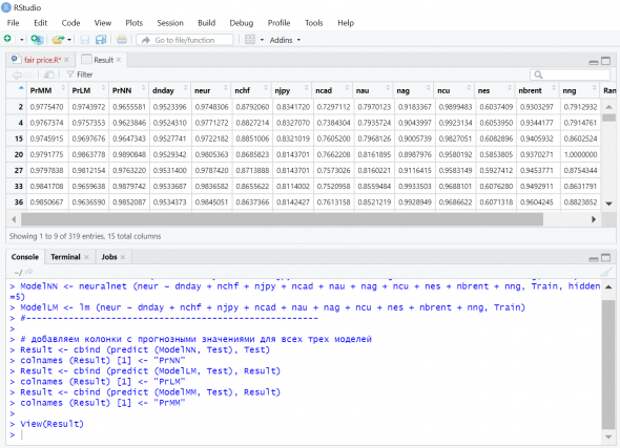Close the Result tab

click(x=119, y=60)
